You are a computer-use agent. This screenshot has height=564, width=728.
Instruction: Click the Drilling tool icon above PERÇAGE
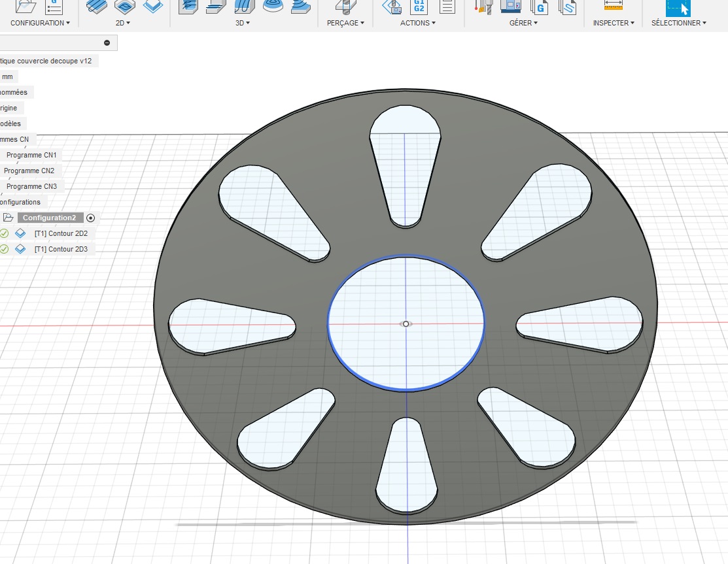[346, 6]
